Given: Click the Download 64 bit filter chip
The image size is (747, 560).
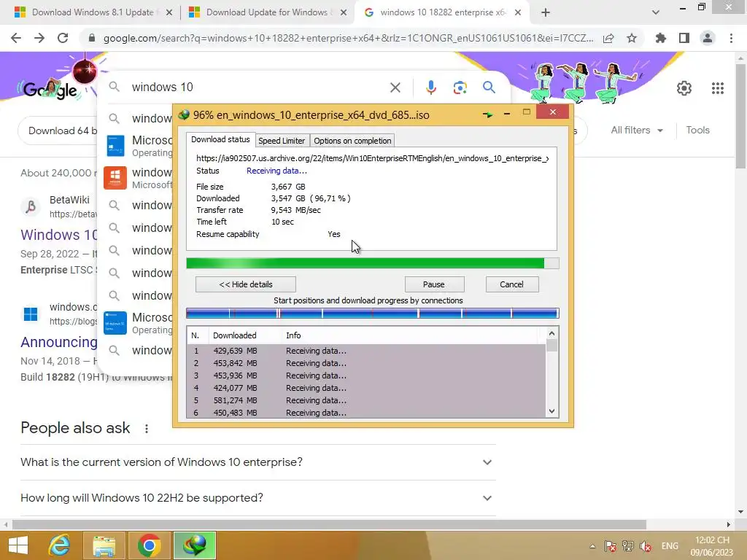Looking at the screenshot, I should pos(58,131).
